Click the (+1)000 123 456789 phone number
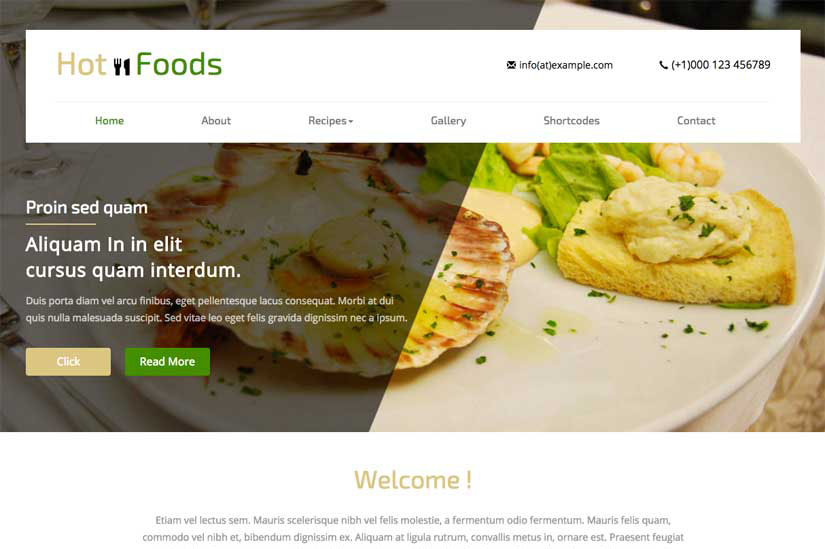This screenshot has width=825, height=549. tap(721, 65)
